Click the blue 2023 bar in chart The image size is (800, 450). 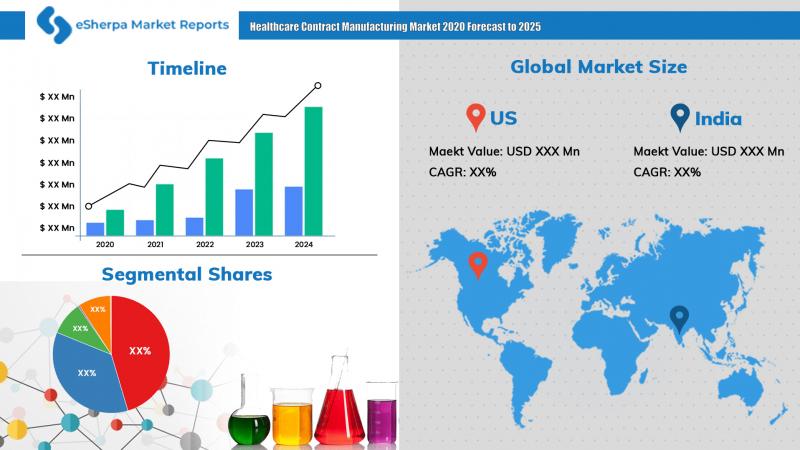click(x=244, y=213)
